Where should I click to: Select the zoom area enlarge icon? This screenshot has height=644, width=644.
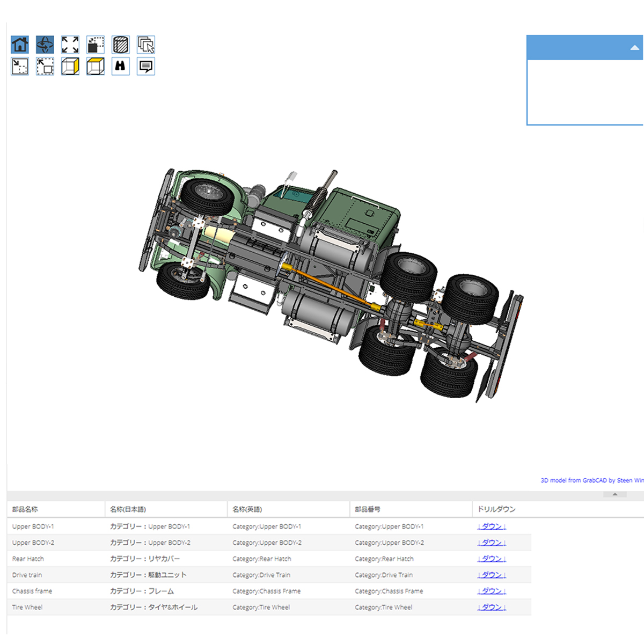coord(96,45)
